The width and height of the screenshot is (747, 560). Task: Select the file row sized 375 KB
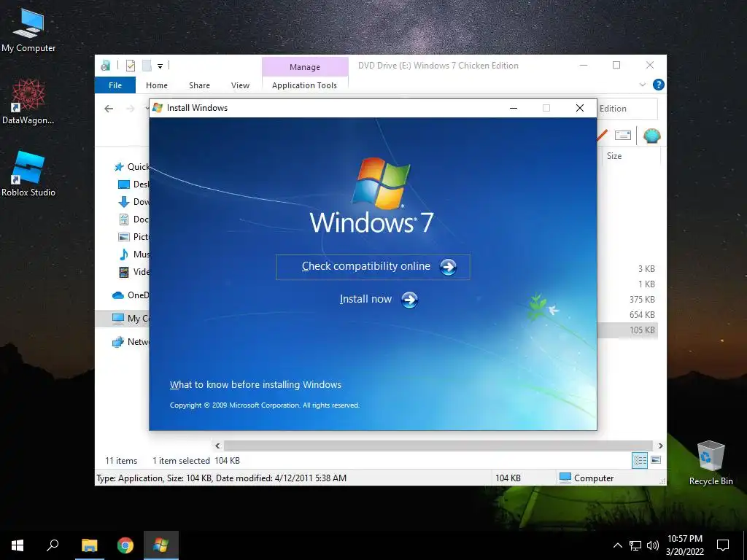click(x=627, y=300)
